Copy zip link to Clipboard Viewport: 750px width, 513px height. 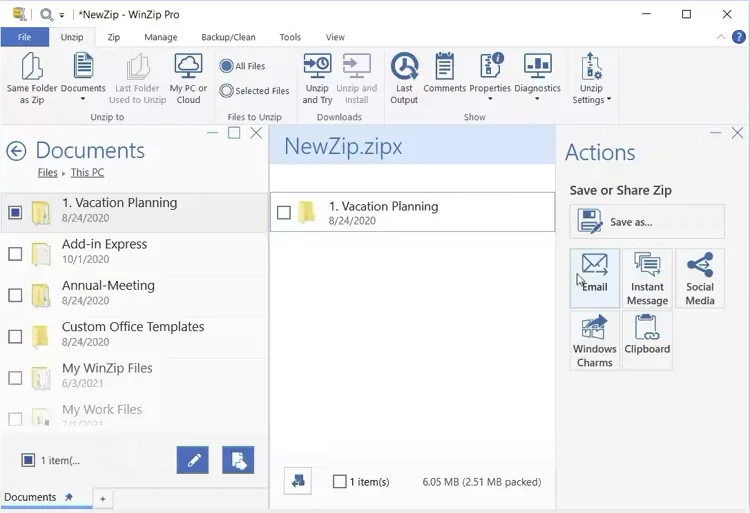(x=647, y=340)
